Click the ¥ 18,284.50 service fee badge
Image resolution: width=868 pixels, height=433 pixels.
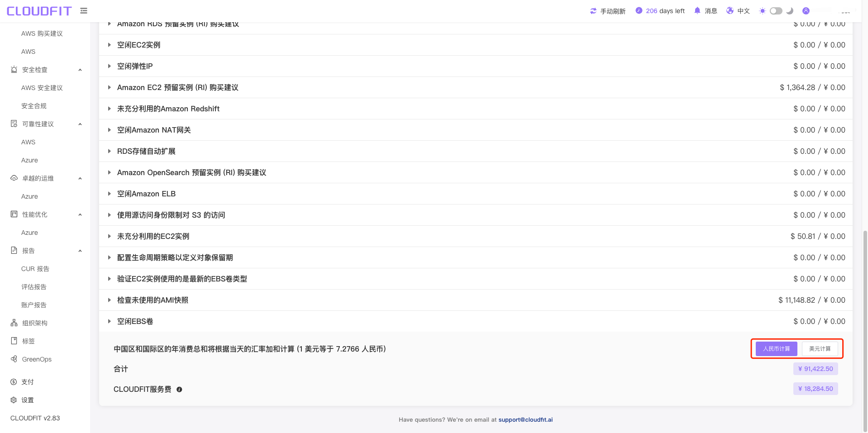816,389
